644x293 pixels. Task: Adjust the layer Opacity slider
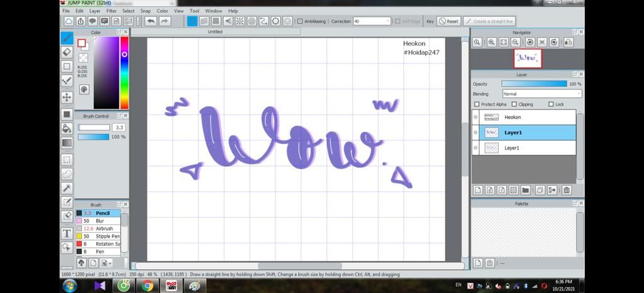coord(534,84)
